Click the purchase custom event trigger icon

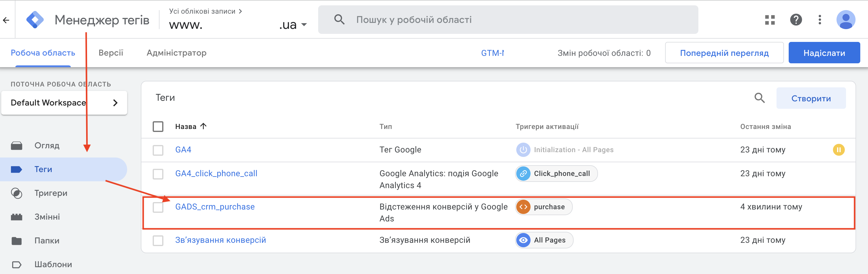pyautogui.click(x=523, y=207)
